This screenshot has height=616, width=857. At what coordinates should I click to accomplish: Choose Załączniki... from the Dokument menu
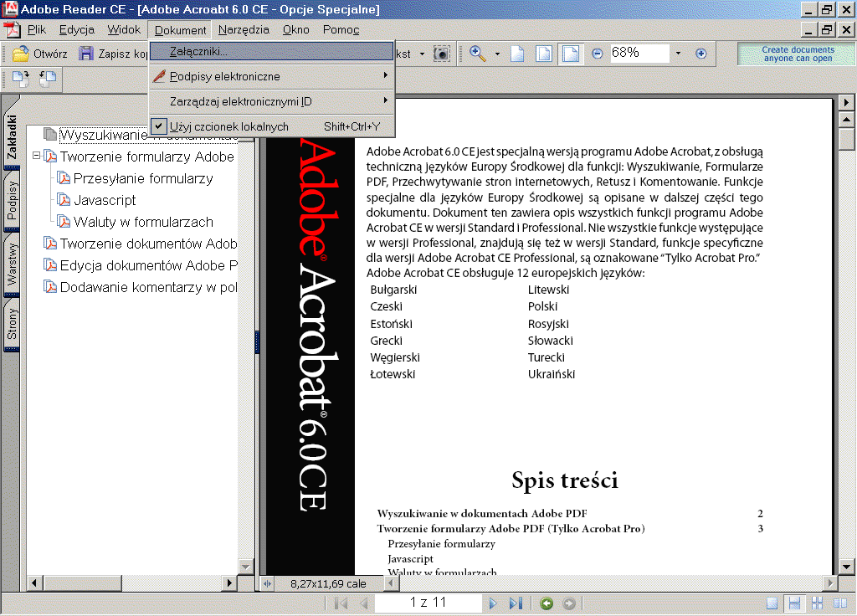click(x=272, y=51)
